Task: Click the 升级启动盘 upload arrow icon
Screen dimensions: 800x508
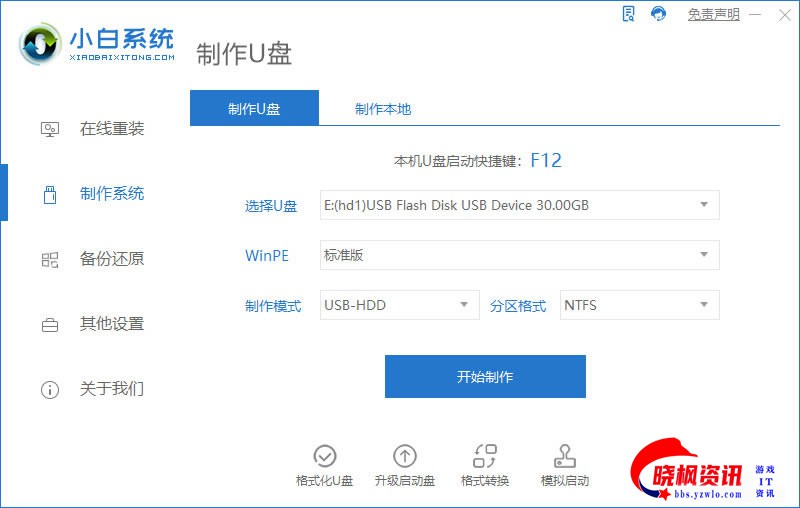Action: click(x=405, y=456)
